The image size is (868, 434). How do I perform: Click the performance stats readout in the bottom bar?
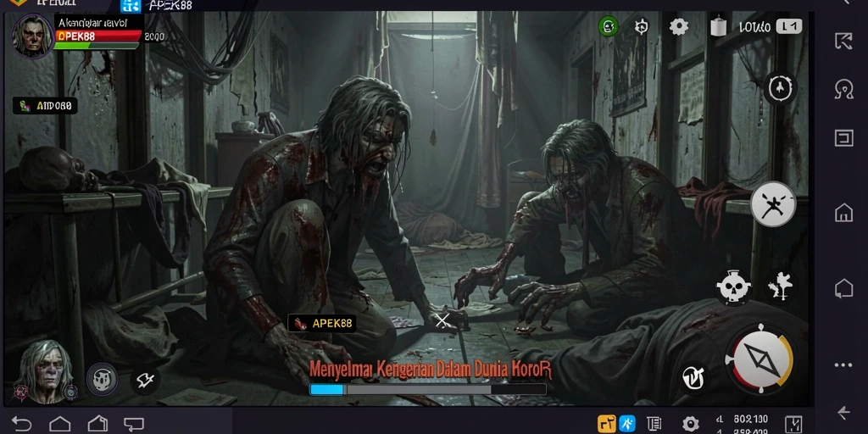(743, 426)
